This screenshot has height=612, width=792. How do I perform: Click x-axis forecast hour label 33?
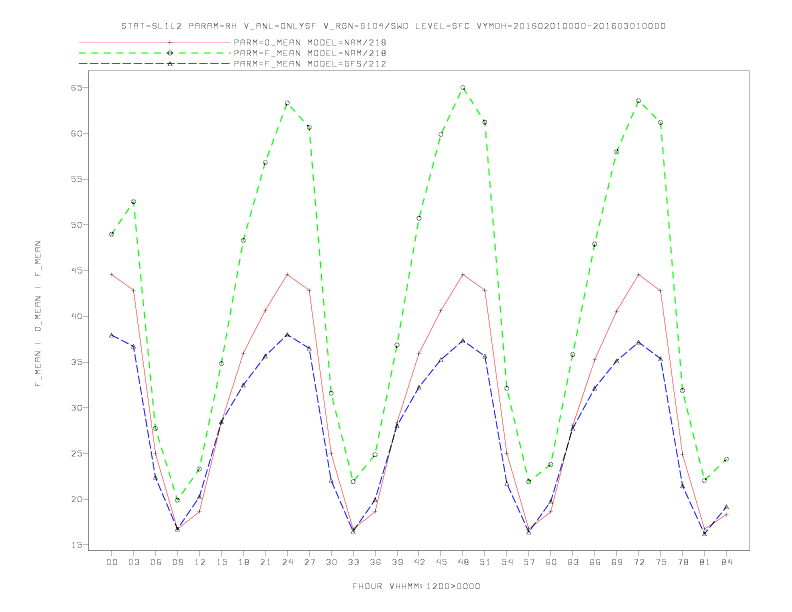(353, 562)
